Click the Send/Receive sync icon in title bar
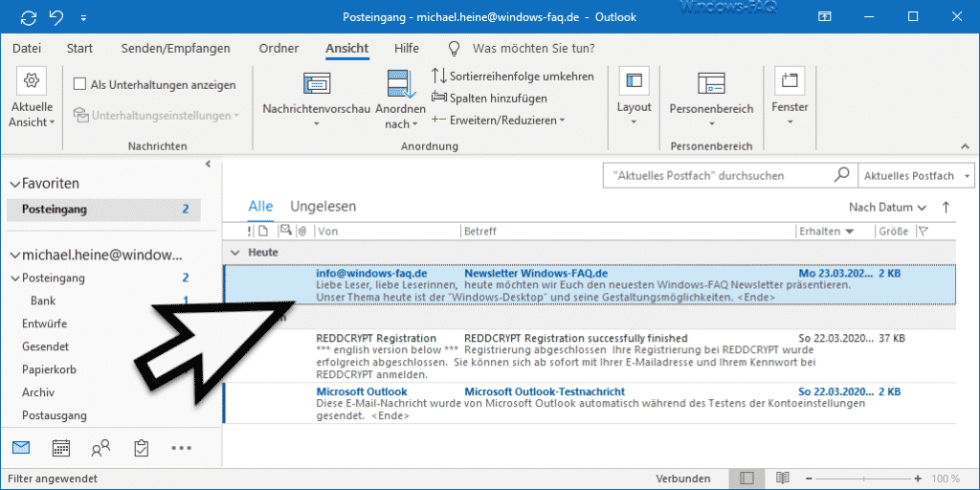Image resolution: width=980 pixels, height=490 pixels. pyautogui.click(x=28, y=17)
